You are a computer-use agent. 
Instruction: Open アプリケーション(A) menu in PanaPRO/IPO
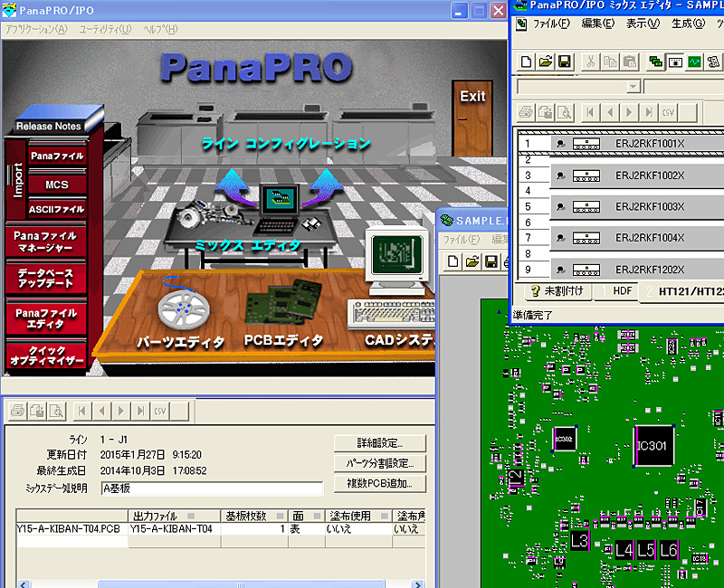tap(36, 29)
